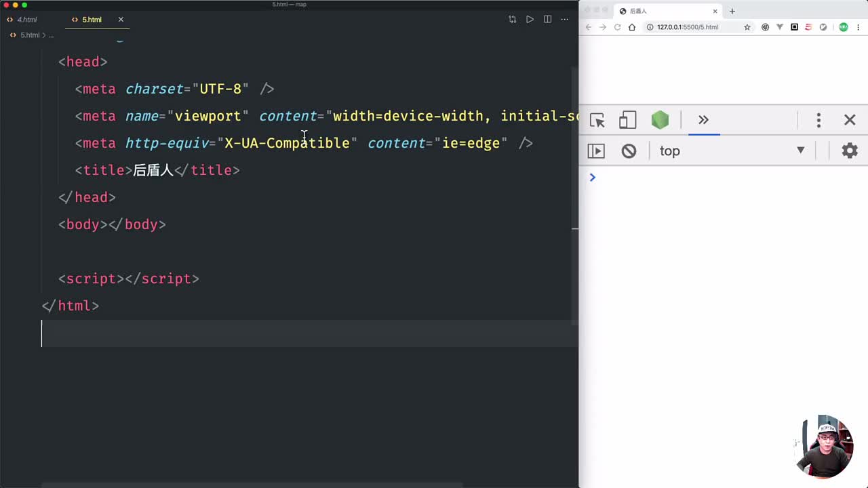The height and width of the screenshot is (488, 868).
Task: Click the "X-UA-Compatible" attribute value
Action: click(x=287, y=143)
